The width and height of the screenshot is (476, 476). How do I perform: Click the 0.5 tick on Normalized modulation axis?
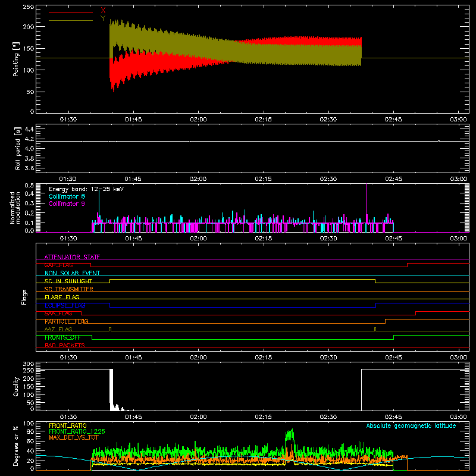pyautogui.click(x=29, y=186)
